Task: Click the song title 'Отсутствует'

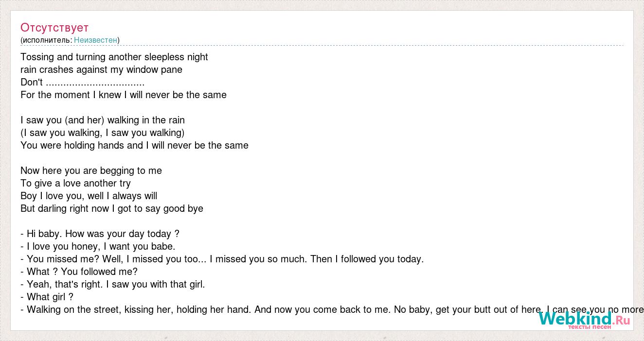Action: point(54,27)
